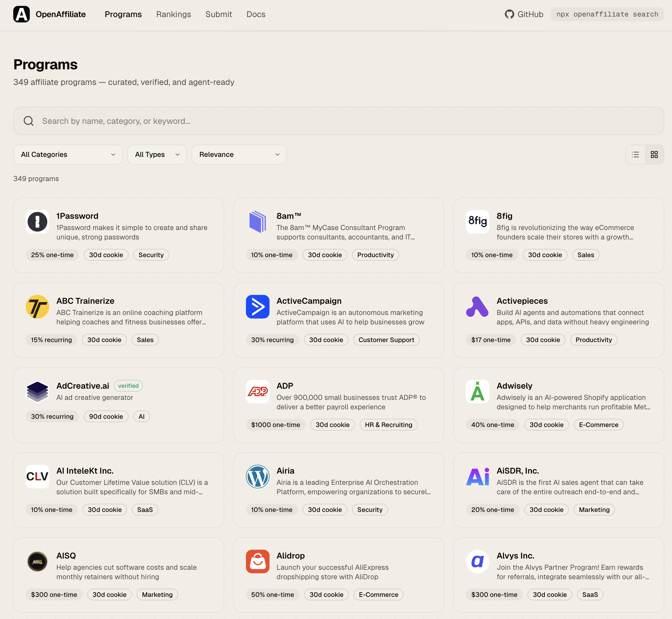This screenshot has height=619, width=672.
Task: Click the program search input field
Action: coord(338,121)
